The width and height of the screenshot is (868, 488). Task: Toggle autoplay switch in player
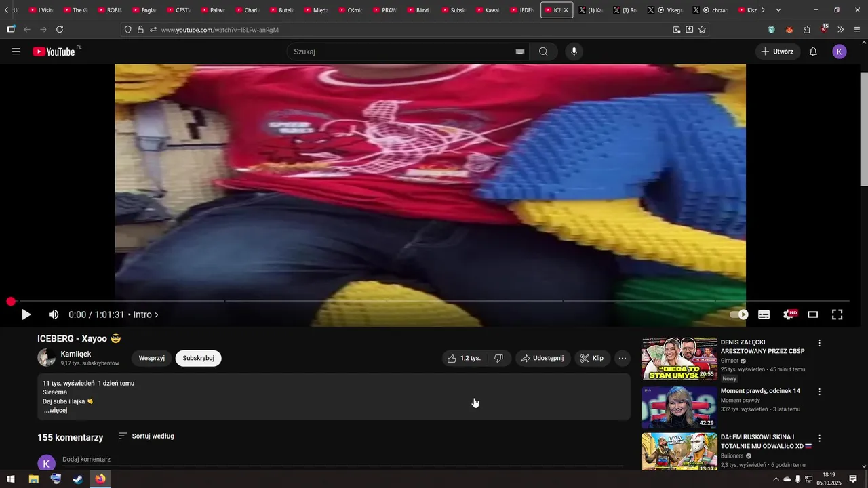pyautogui.click(x=739, y=314)
